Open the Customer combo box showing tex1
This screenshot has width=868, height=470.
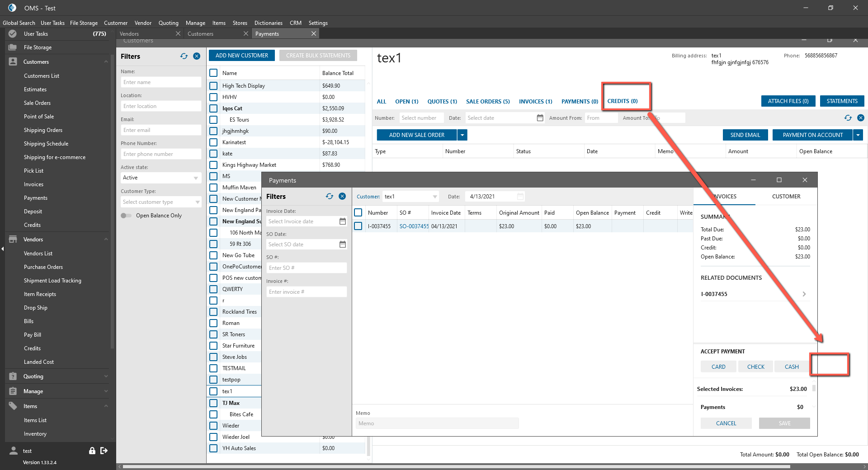click(x=410, y=197)
